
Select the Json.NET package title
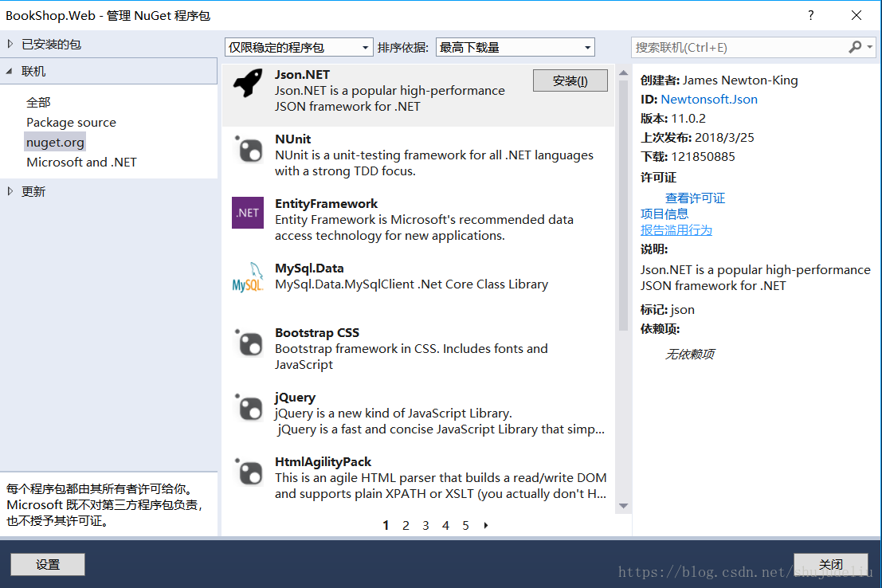click(x=303, y=75)
